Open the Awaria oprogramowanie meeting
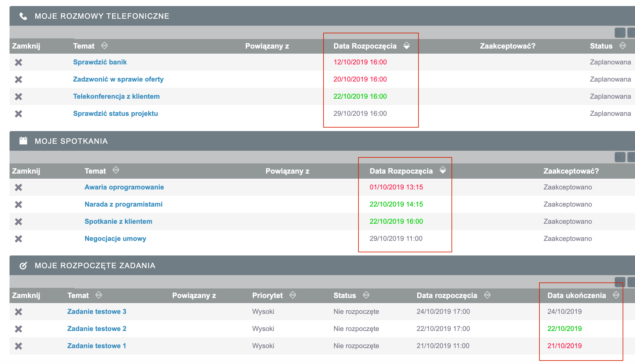The width and height of the screenshot is (635, 364). click(x=124, y=187)
